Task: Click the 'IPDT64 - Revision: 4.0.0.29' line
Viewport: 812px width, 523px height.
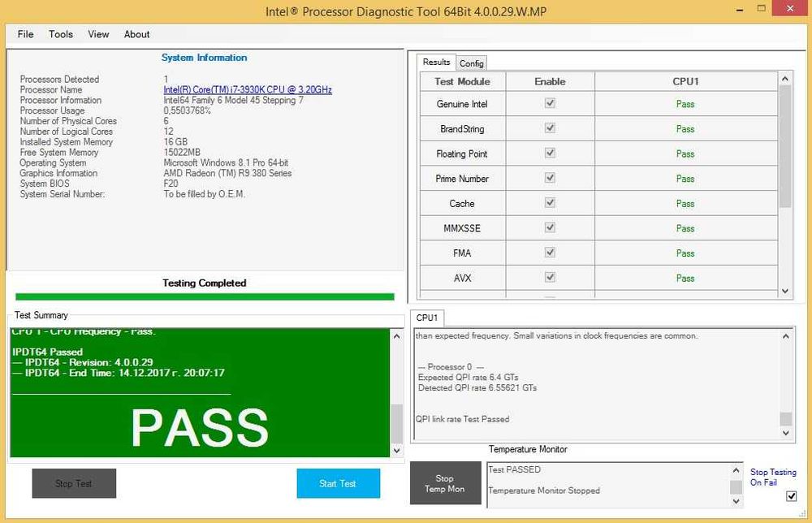Action: (83, 362)
